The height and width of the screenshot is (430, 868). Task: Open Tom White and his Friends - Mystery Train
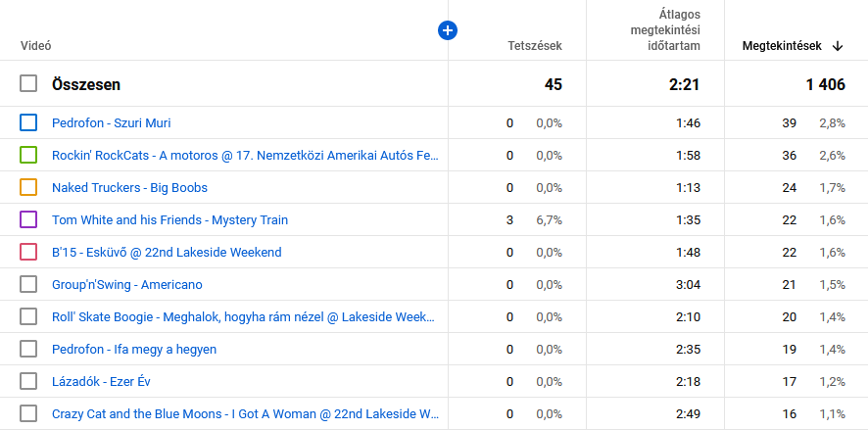[169, 219]
